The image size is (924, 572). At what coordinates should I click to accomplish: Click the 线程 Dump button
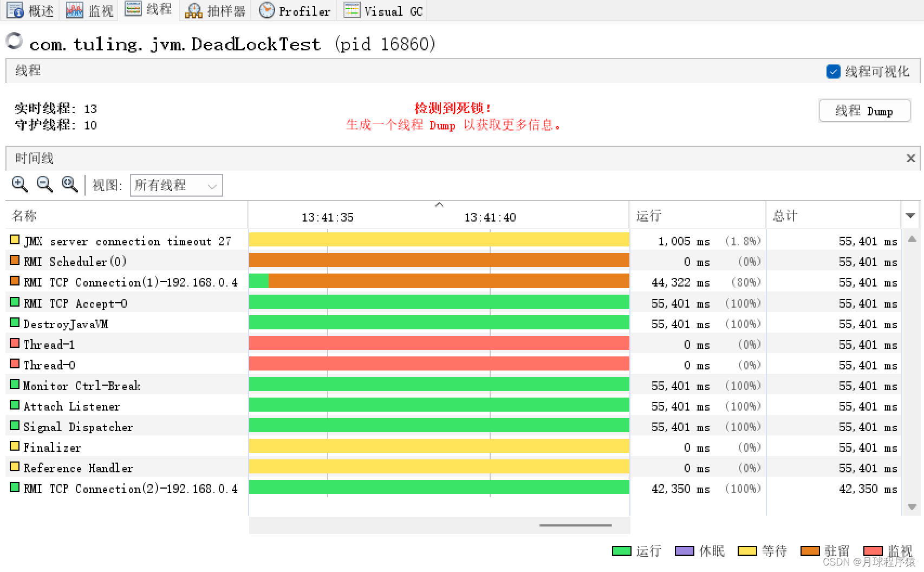click(x=864, y=111)
